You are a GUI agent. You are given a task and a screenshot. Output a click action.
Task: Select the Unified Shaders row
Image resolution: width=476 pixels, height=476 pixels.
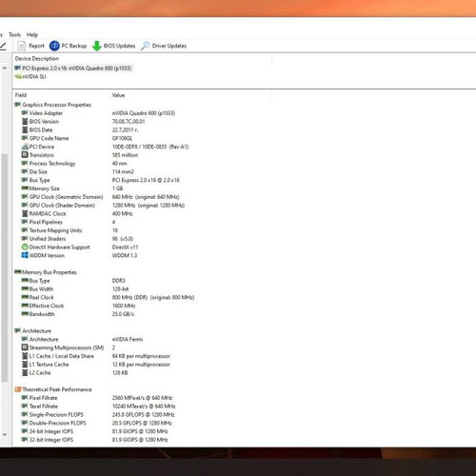77,238
